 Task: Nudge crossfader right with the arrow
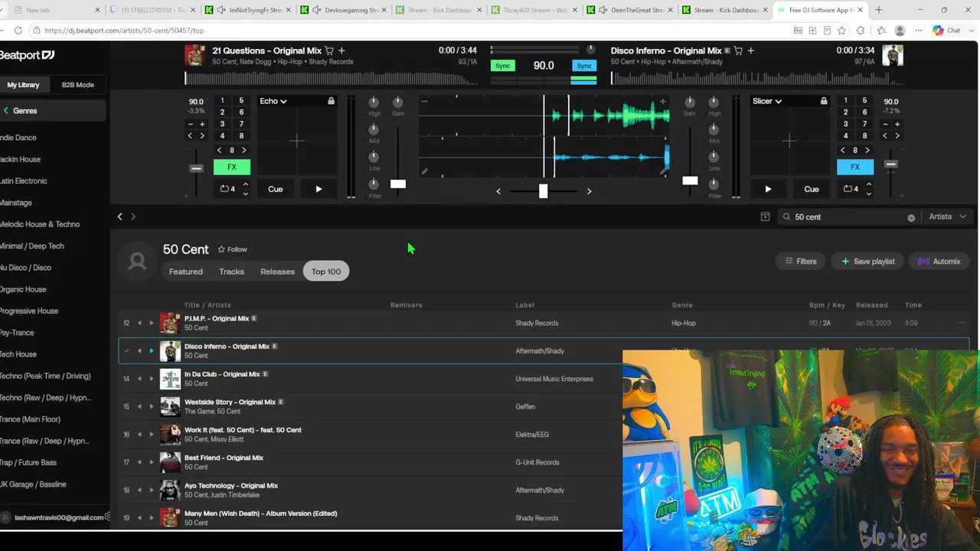pyautogui.click(x=589, y=191)
